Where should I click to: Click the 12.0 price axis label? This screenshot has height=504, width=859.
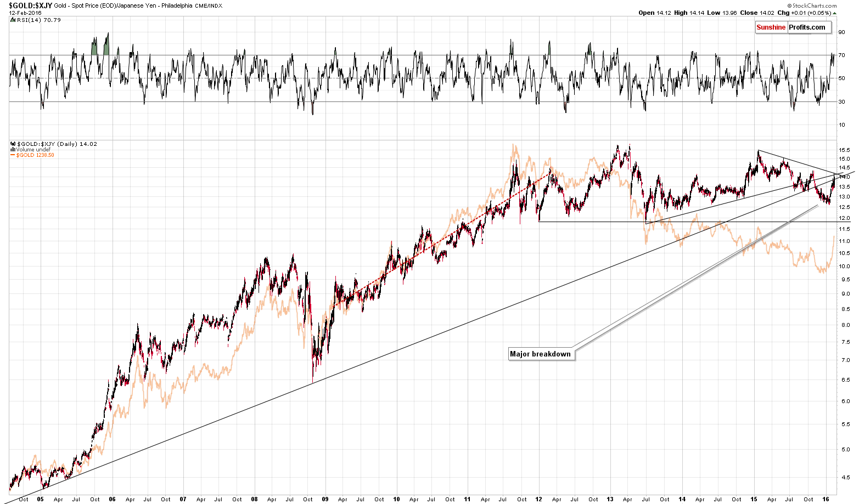coord(843,218)
